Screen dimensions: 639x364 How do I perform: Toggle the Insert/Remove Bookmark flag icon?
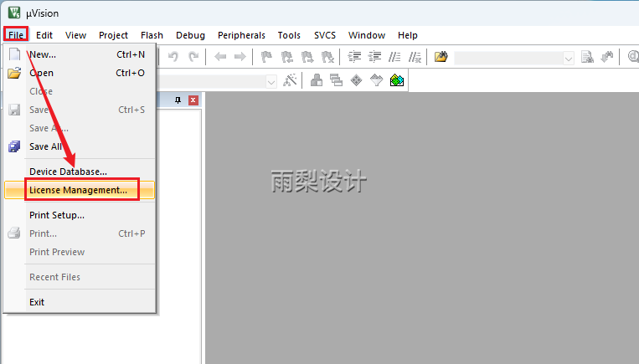266,57
